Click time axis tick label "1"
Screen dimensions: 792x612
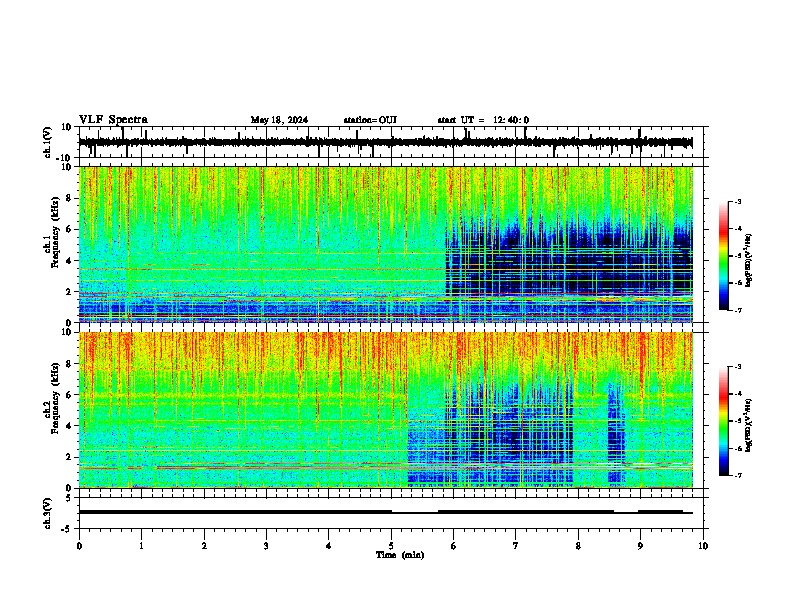(141, 546)
